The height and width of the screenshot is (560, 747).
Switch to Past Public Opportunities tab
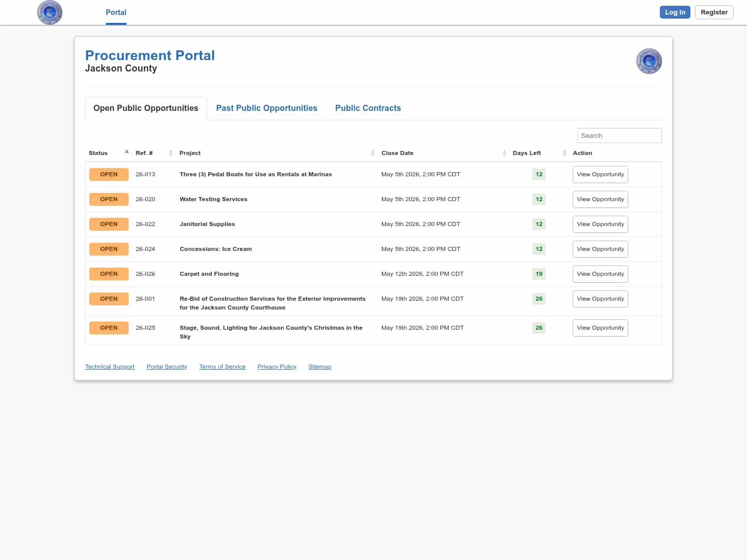(267, 108)
